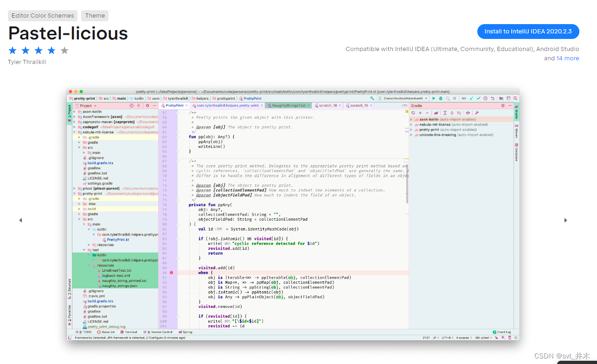This screenshot has width=597, height=364.
Task: Click Gradle offline mode toggle icon
Action: coord(468,113)
